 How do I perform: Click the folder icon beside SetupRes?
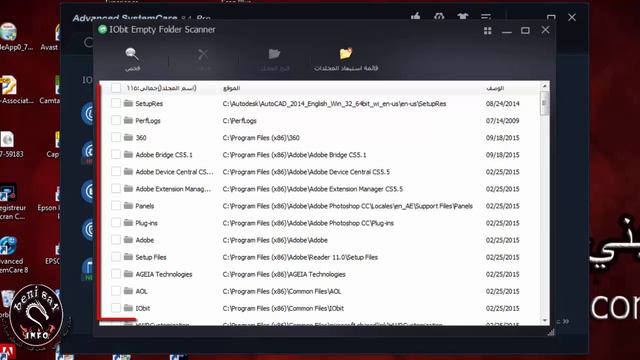tap(129, 103)
